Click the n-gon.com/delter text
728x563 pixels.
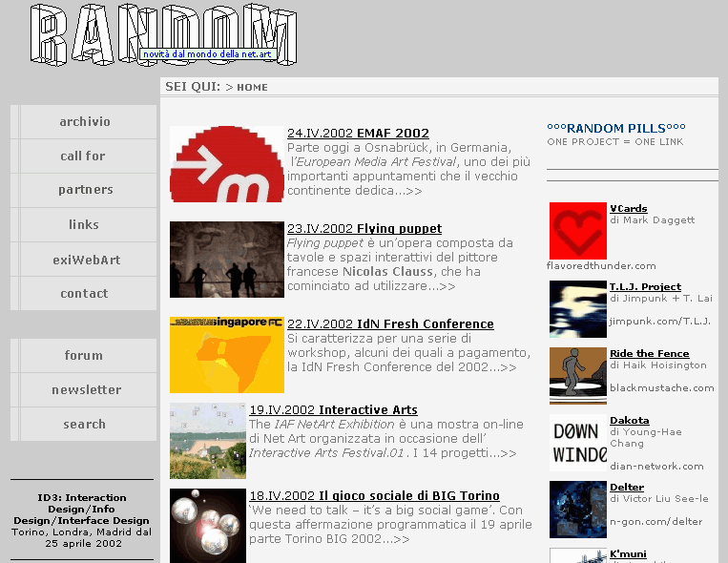pos(655,522)
